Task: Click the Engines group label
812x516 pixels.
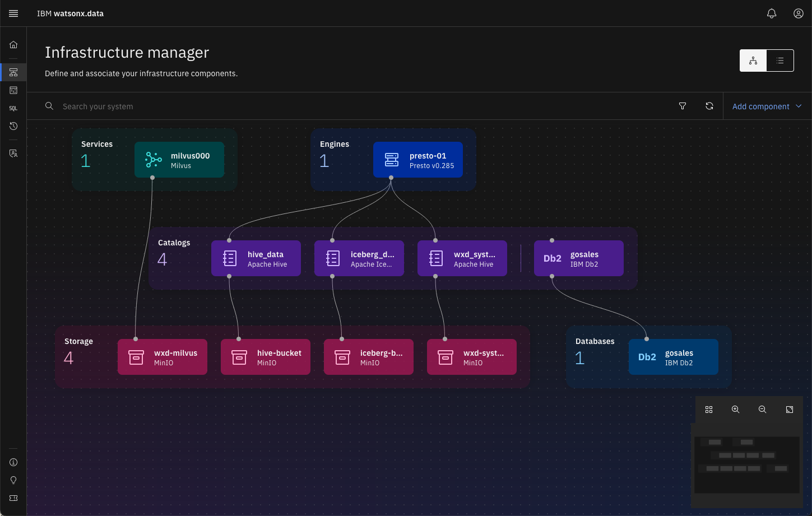Action: click(x=335, y=144)
